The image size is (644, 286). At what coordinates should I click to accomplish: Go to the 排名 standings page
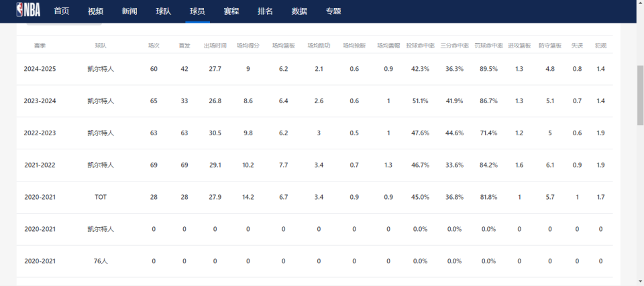pos(265,11)
